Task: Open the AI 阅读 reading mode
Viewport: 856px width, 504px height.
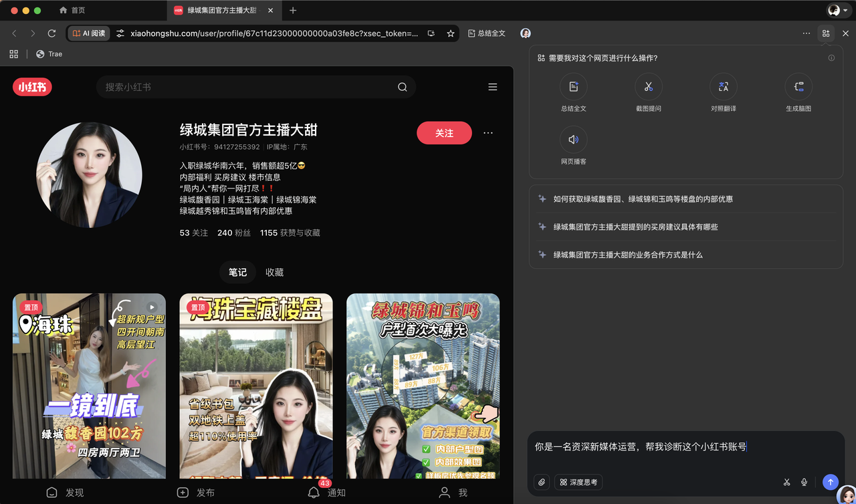Action: (x=88, y=33)
